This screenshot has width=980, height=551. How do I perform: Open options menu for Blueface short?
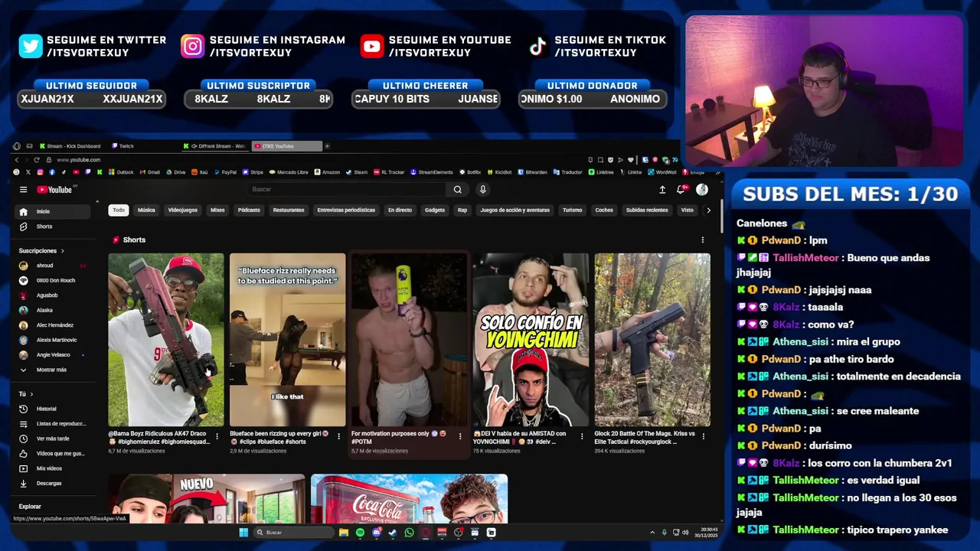tap(338, 437)
